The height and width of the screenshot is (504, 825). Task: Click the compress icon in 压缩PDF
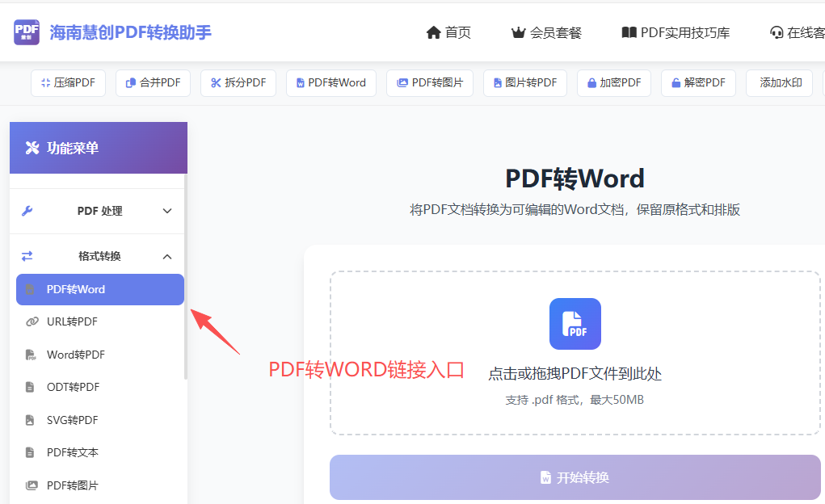45,82
